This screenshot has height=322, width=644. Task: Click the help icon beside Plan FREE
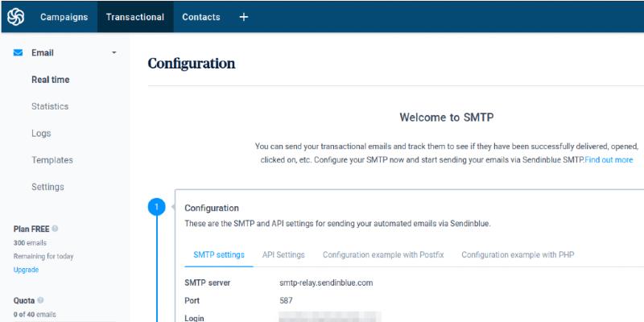click(55, 229)
